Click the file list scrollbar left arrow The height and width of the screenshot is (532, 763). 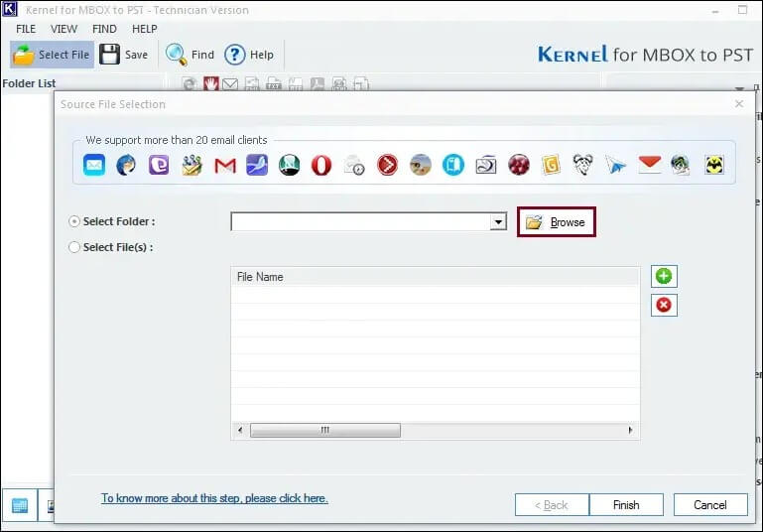pyautogui.click(x=240, y=431)
